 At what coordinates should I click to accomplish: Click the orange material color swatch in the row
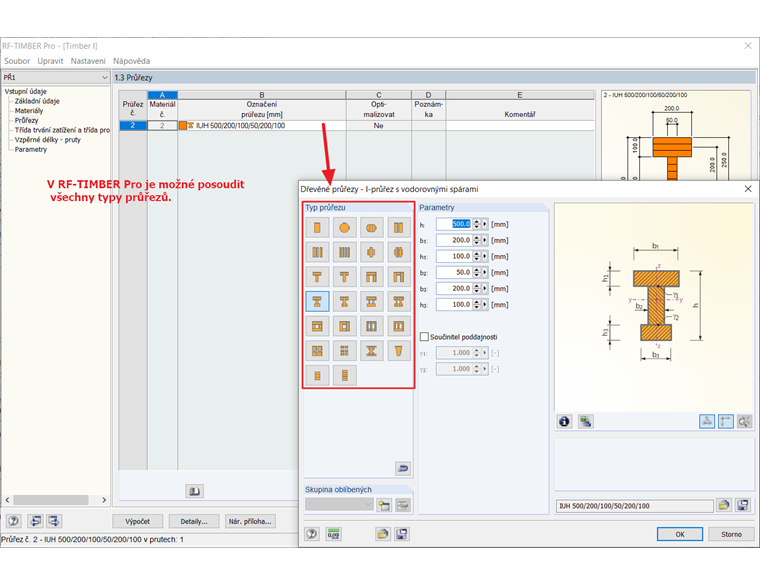[x=183, y=126]
